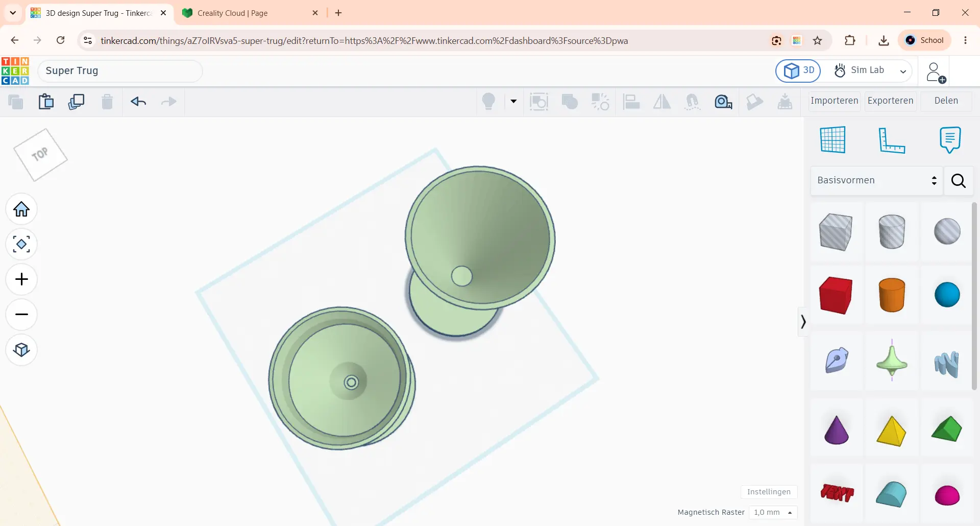Open the School profile button
This screenshot has height=526, width=980.
924,40
